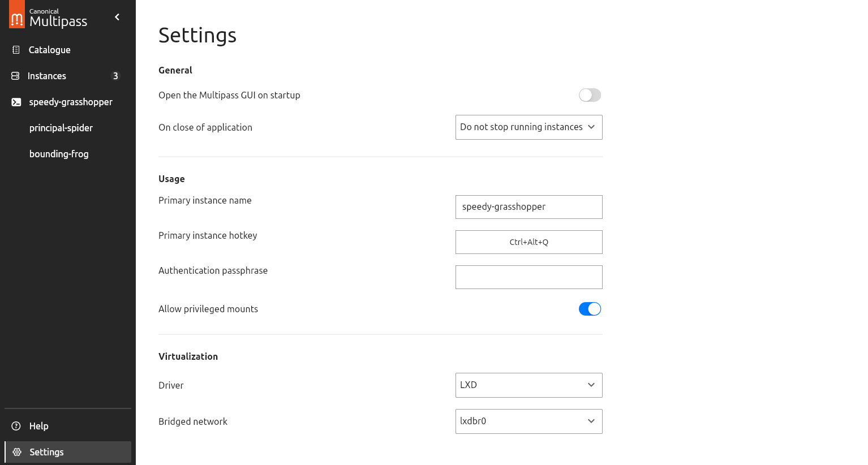Open the Help page link

(x=39, y=426)
